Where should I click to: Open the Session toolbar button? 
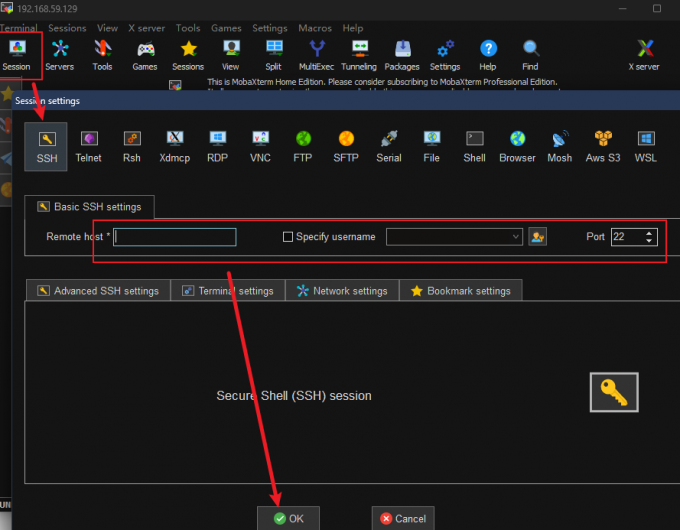(x=17, y=55)
